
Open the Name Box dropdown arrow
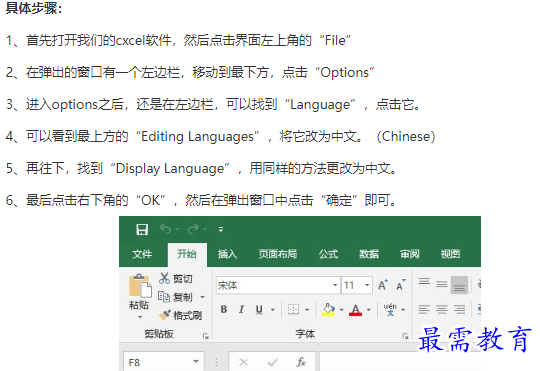coord(196,362)
